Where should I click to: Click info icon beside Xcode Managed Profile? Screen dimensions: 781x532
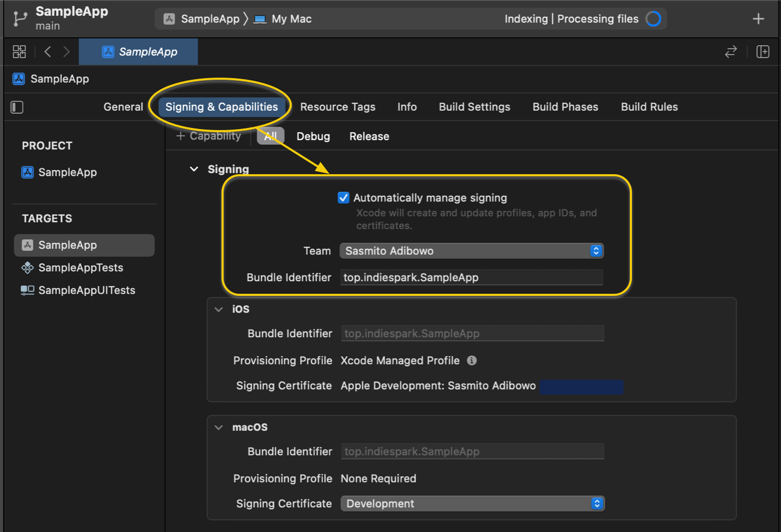(x=472, y=360)
